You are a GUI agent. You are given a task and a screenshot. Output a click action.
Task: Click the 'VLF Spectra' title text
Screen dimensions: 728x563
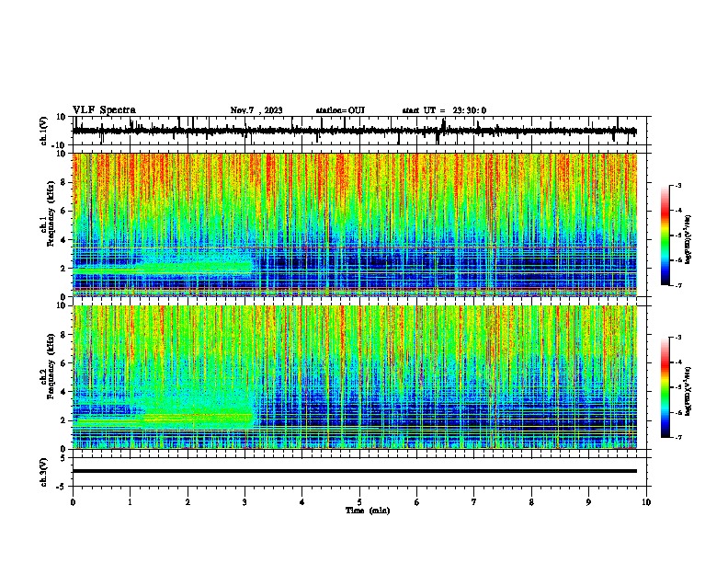[x=104, y=110]
